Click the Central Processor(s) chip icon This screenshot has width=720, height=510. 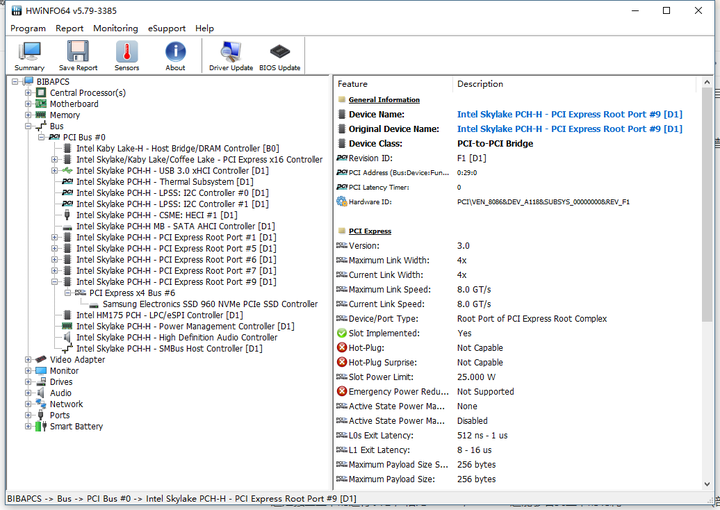click(x=41, y=93)
